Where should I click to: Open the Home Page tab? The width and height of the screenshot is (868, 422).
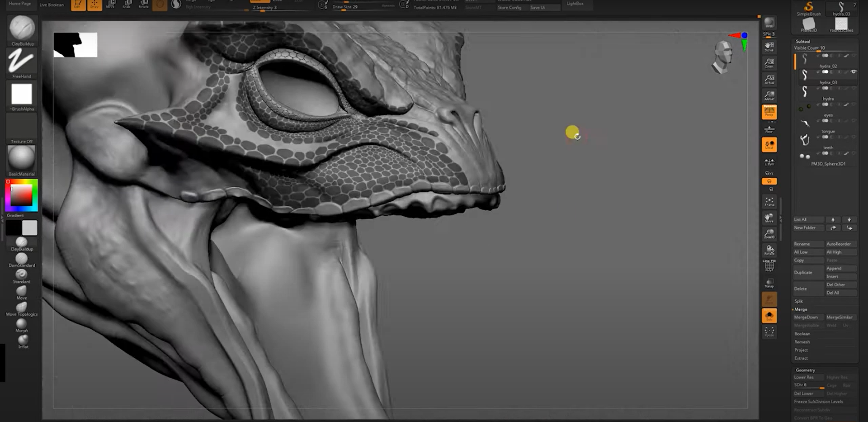tap(20, 4)
